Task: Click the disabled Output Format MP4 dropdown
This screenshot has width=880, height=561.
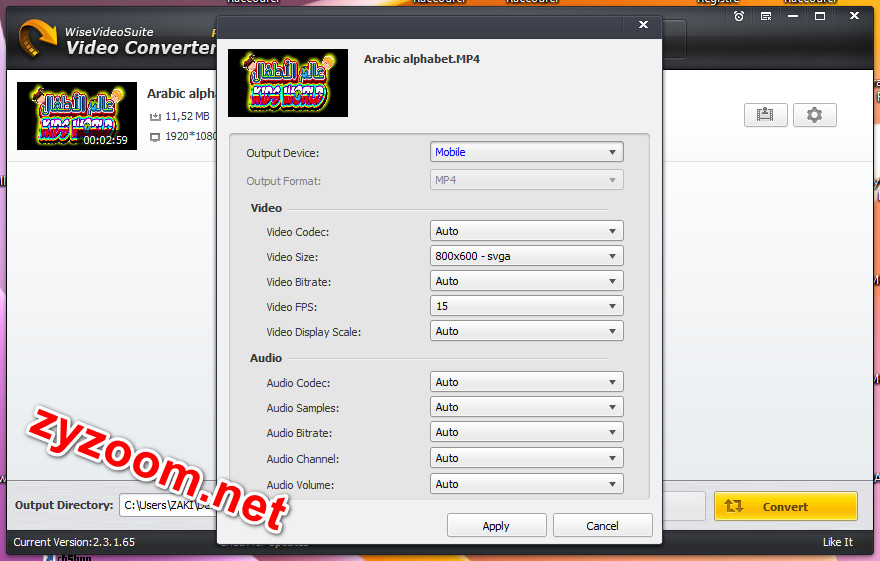Action: coord(526,180)
